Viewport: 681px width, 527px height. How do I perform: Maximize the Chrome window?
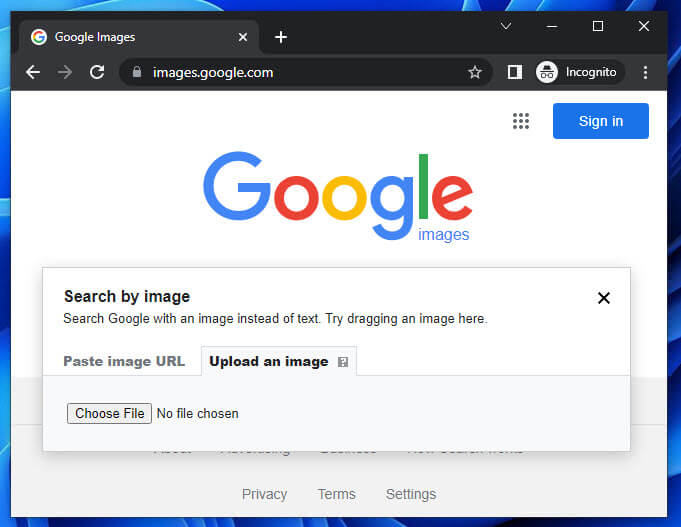click(598, 26)
